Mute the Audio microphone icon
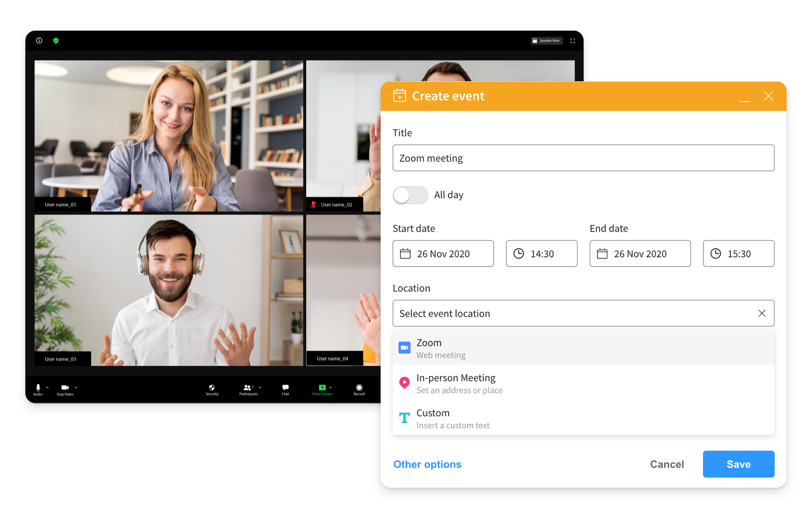 tap(38, 387)
